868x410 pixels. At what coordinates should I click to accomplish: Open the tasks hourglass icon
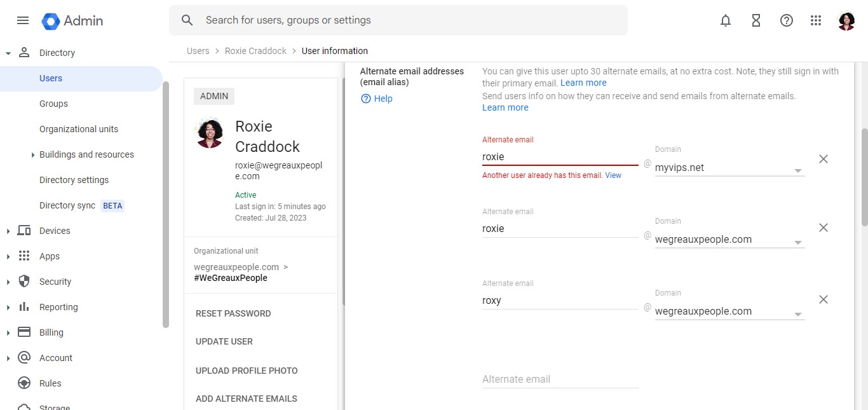756,20
